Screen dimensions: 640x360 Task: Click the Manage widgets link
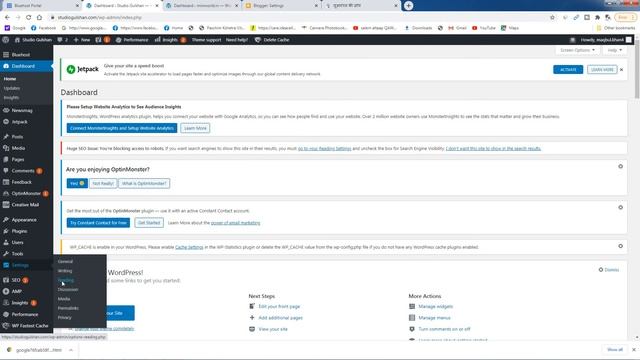click(436, 307)
